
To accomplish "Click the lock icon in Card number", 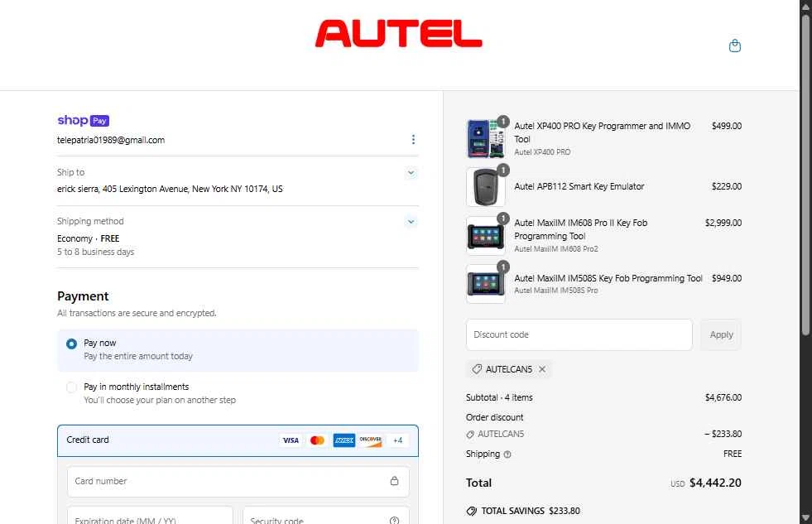I will [x=394, y=481].
